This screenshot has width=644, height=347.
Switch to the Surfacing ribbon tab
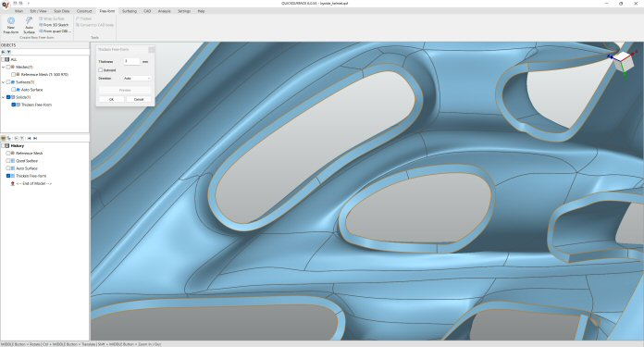[x=129, y=11]
